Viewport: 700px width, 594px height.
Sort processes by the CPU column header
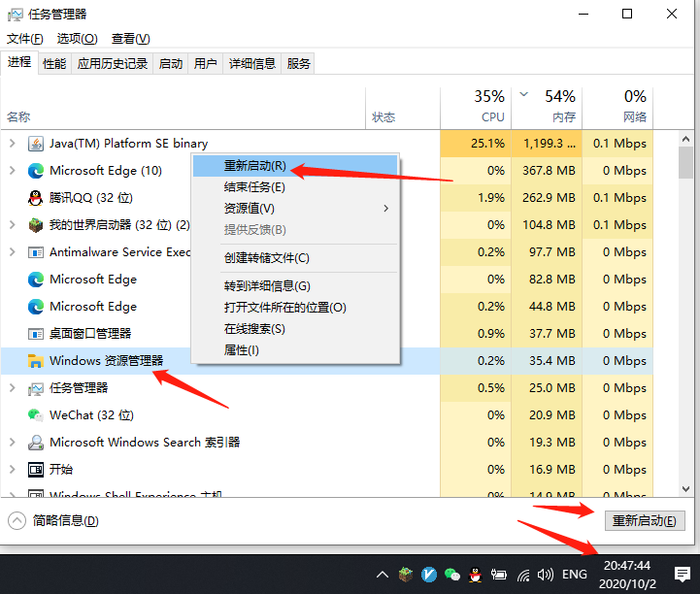(x=476, y=109)
